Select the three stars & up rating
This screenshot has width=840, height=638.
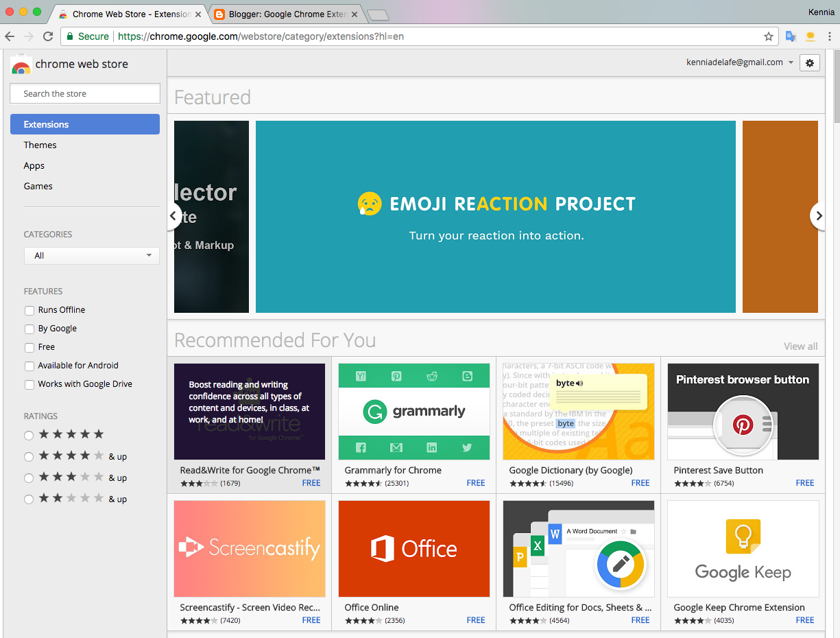point(29,477)
